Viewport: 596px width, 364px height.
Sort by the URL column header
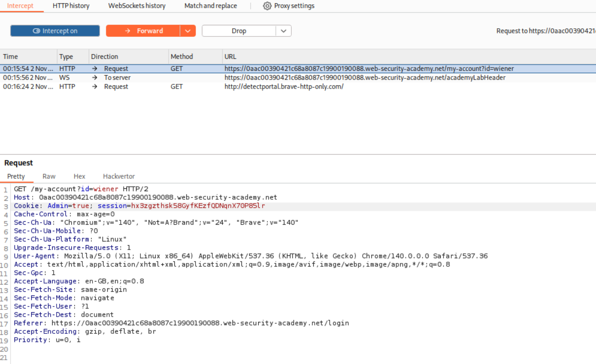230,57
